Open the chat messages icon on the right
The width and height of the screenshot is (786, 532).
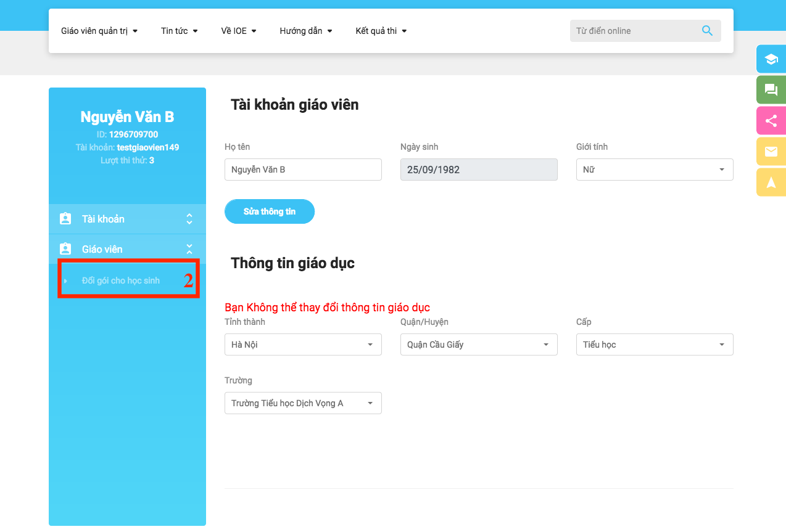coord(770,89)
